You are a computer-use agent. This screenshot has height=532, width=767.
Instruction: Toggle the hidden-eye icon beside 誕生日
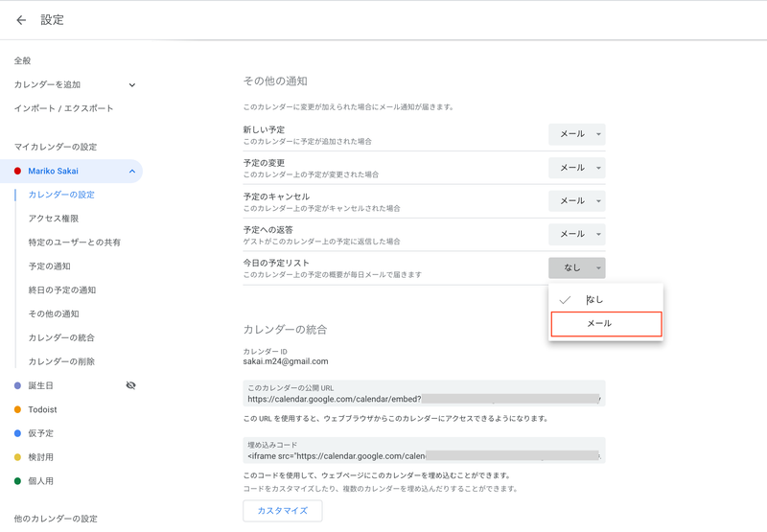pos(131,385)
